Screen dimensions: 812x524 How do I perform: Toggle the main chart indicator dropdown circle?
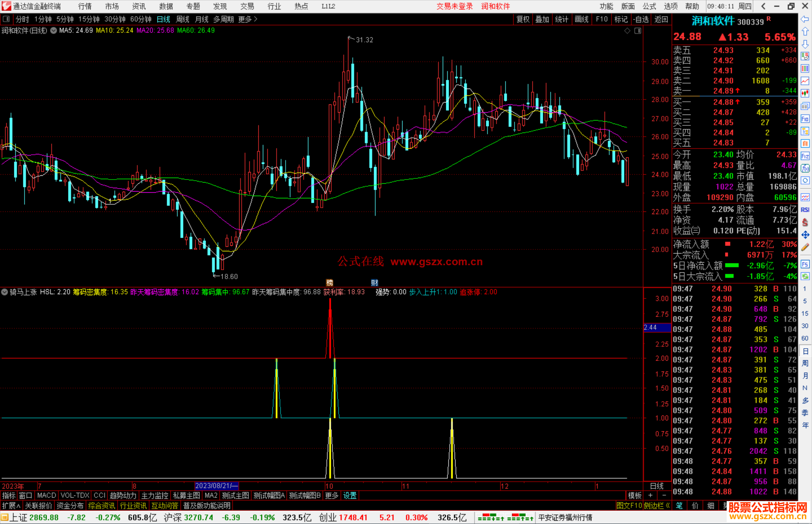click(53, 30)
